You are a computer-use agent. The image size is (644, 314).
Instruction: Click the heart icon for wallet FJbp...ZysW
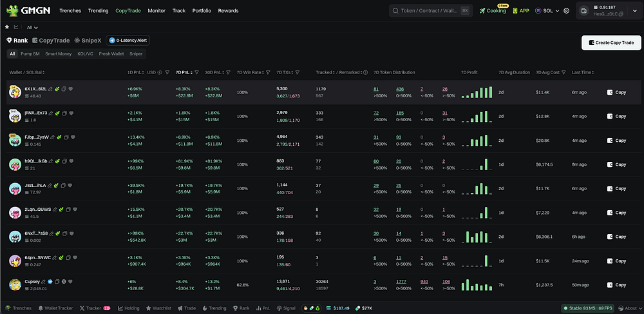[x=73, y=137]
